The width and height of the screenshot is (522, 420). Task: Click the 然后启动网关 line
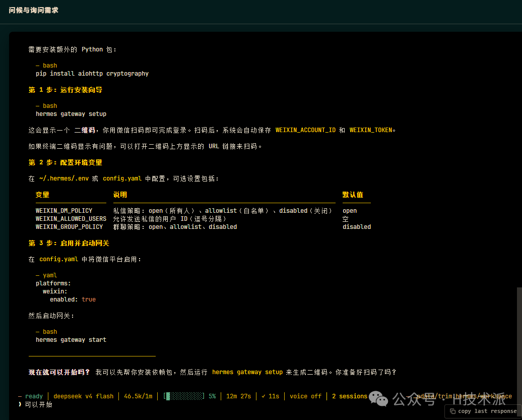click(x=51, y=316)
